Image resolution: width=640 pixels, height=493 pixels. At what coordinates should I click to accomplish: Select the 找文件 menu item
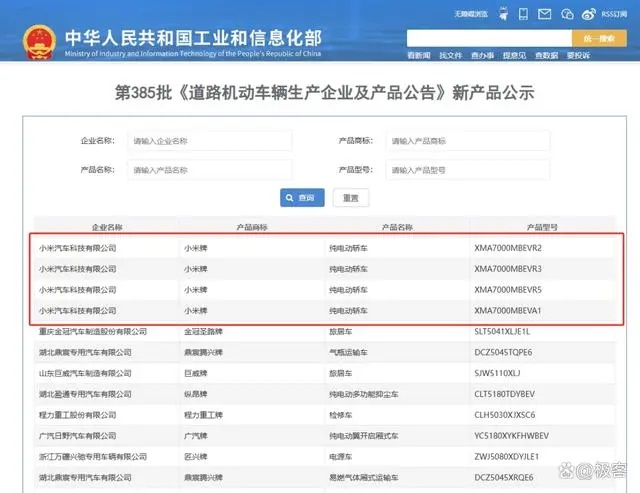450,55
